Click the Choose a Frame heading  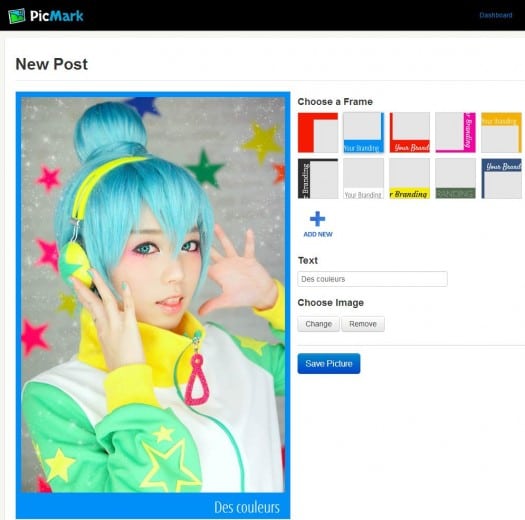[x=335, y=102]
